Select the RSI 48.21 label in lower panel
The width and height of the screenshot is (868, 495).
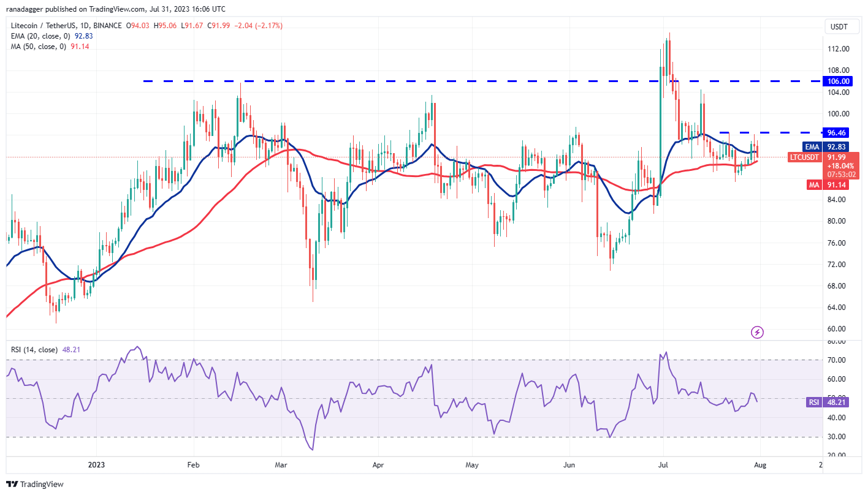[826, 402]
